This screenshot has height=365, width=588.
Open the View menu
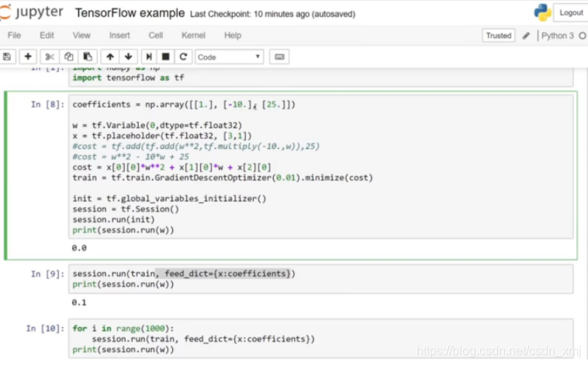click(x=81, y=35)
